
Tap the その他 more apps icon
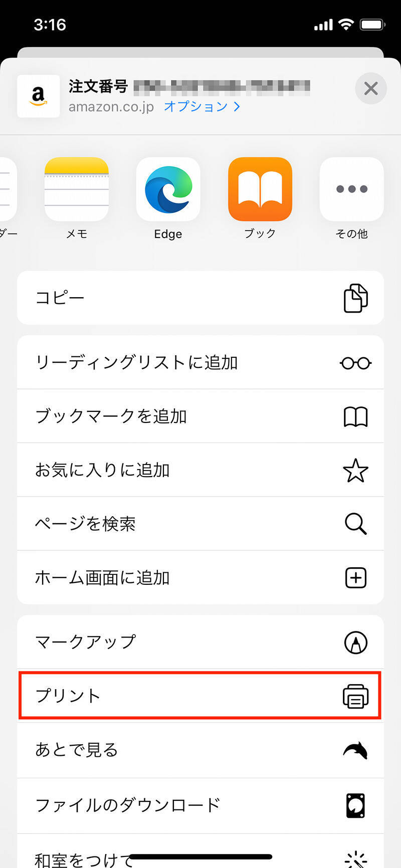(x=351, y=189)
